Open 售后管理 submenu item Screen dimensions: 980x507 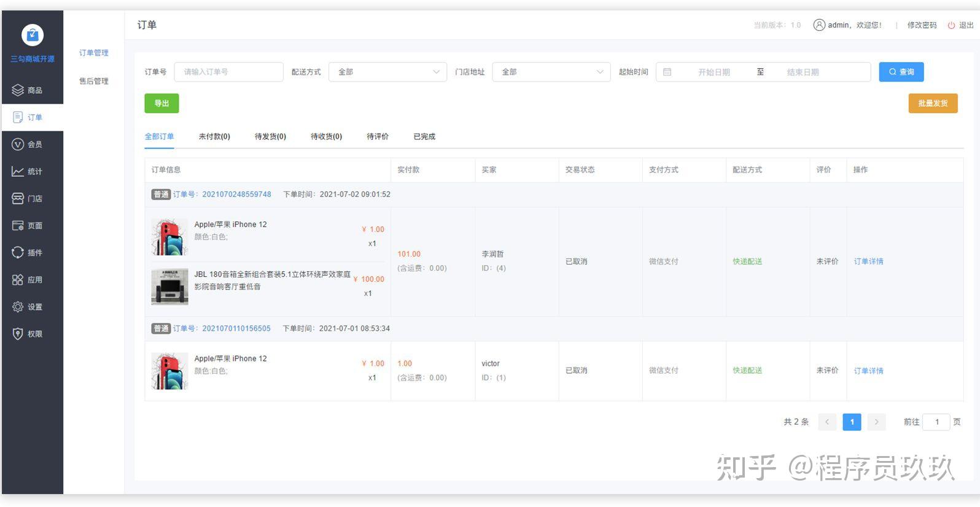coord(94,81)
